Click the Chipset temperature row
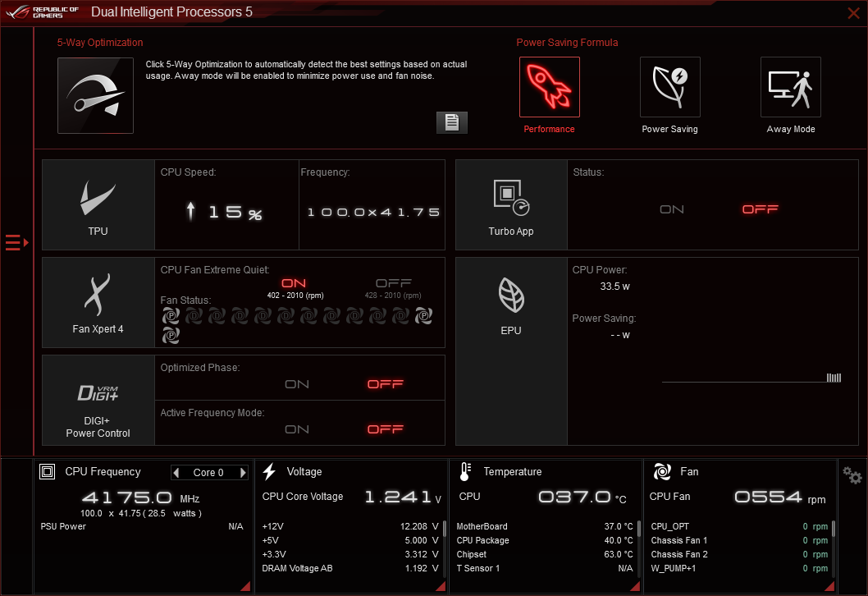 [x=545, y=554]
